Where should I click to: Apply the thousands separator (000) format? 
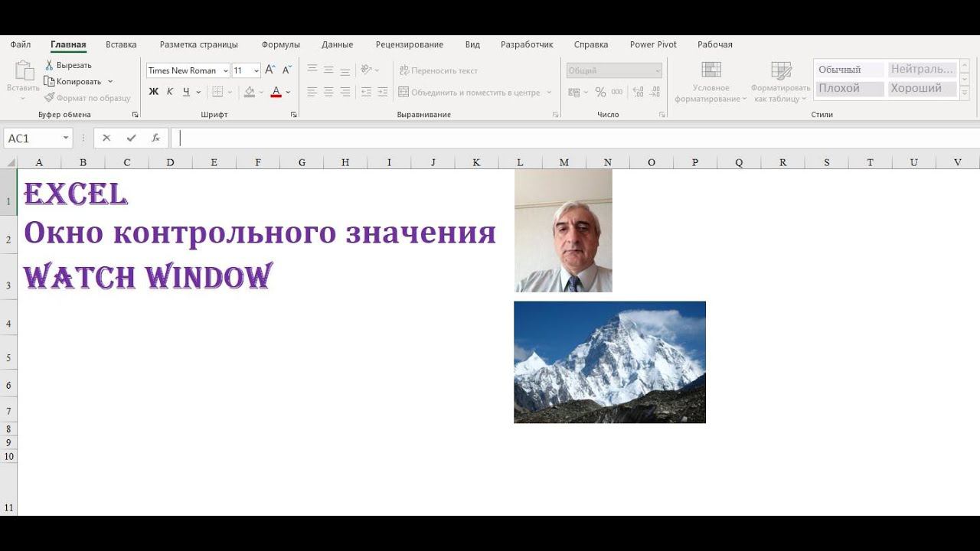[617, 92]
